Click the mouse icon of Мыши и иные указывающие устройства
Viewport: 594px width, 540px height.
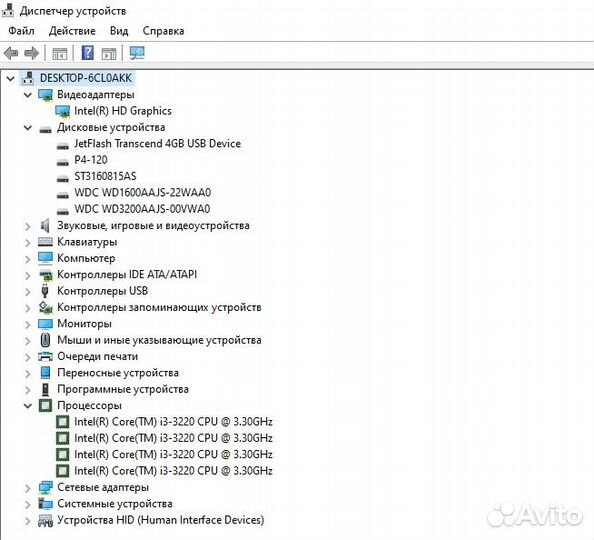[45, 340]
